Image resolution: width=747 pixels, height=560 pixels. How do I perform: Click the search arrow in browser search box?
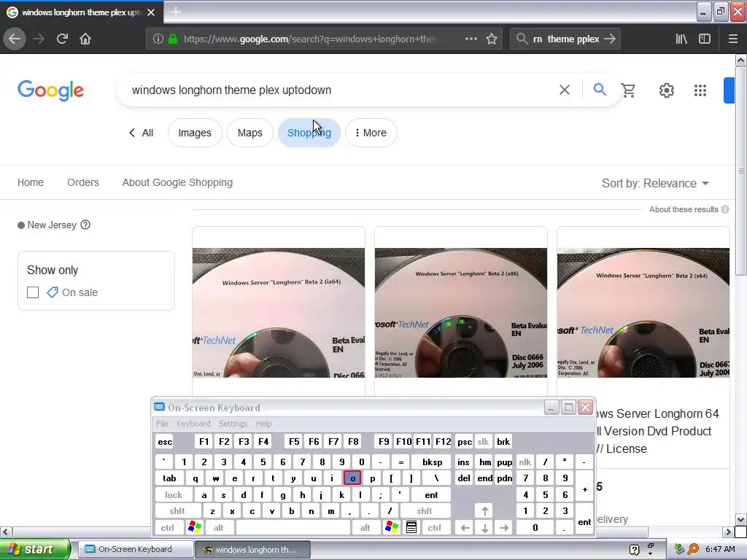click(x=610, y=39)
